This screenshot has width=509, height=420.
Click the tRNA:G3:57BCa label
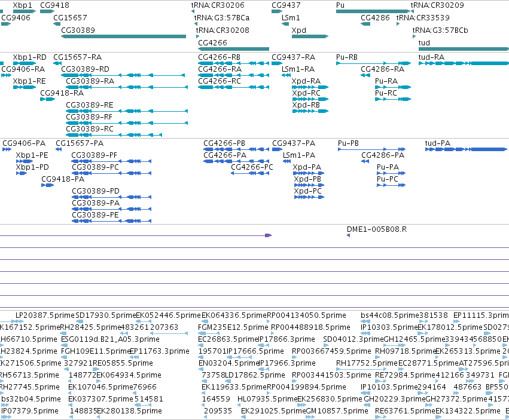tap(222, 17)
